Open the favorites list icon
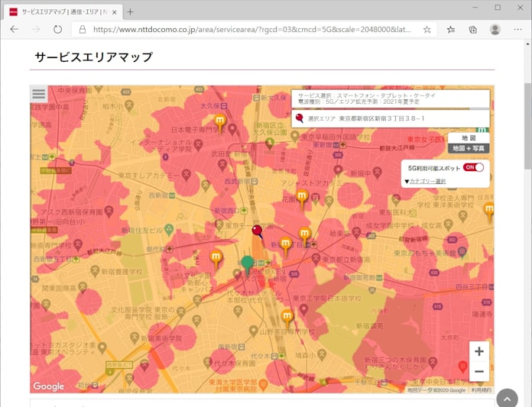Image resolution: width=532 pixels, height=407 pixels. [x=450, y=30]
